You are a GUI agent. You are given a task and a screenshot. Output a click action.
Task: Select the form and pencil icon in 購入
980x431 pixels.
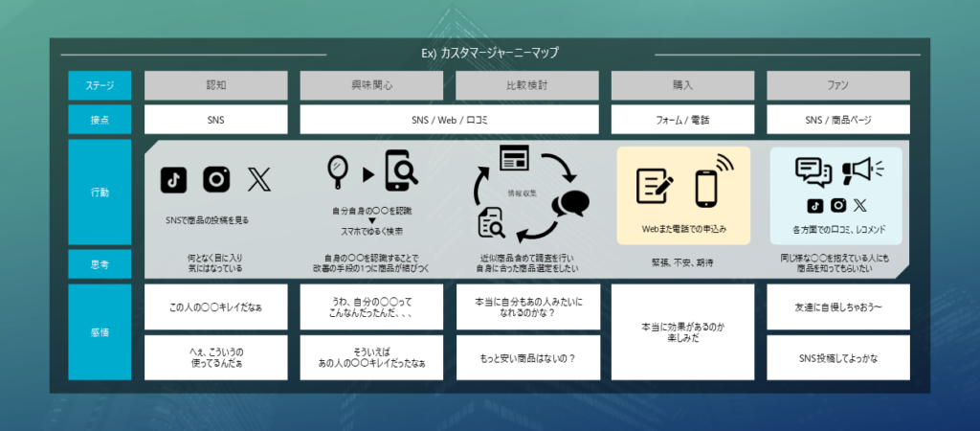(x=656, y=187)
